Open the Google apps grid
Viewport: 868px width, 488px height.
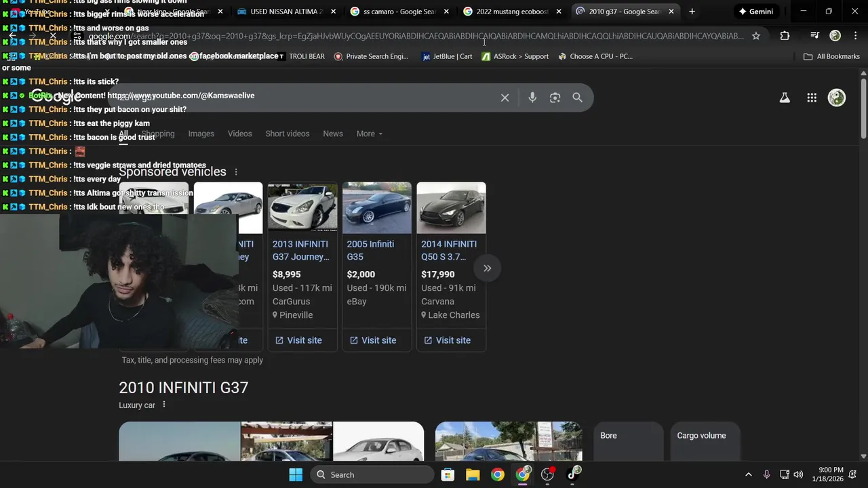tap(812, 98)
